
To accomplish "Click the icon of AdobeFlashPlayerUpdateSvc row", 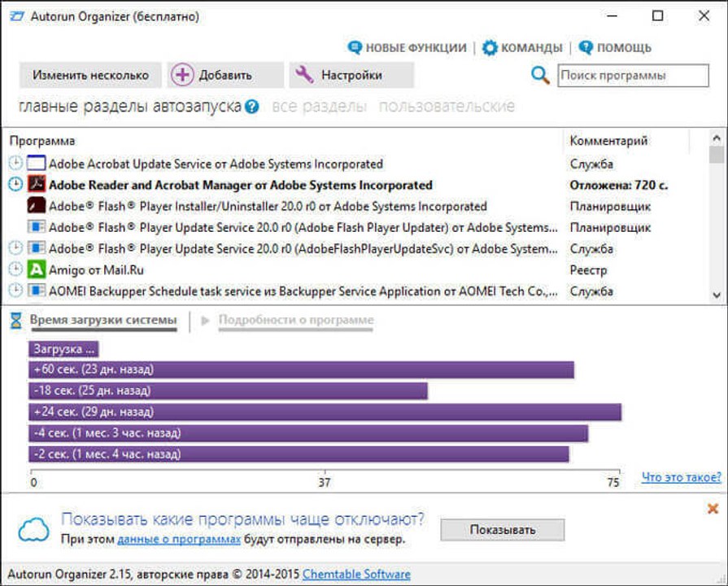I will click(37, 247).
